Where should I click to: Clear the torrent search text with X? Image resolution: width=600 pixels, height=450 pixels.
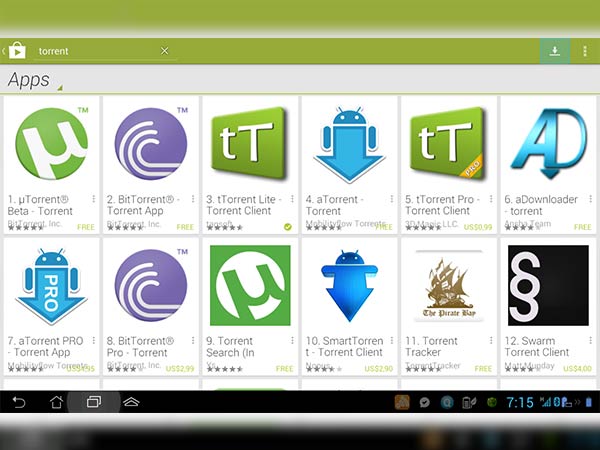165,51
